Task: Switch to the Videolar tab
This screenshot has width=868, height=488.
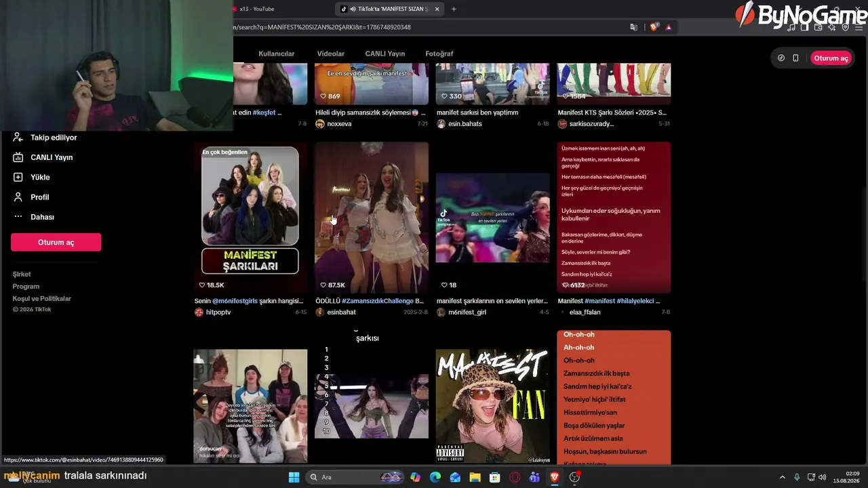Action: pyautogui.click(x=331, y=54)
